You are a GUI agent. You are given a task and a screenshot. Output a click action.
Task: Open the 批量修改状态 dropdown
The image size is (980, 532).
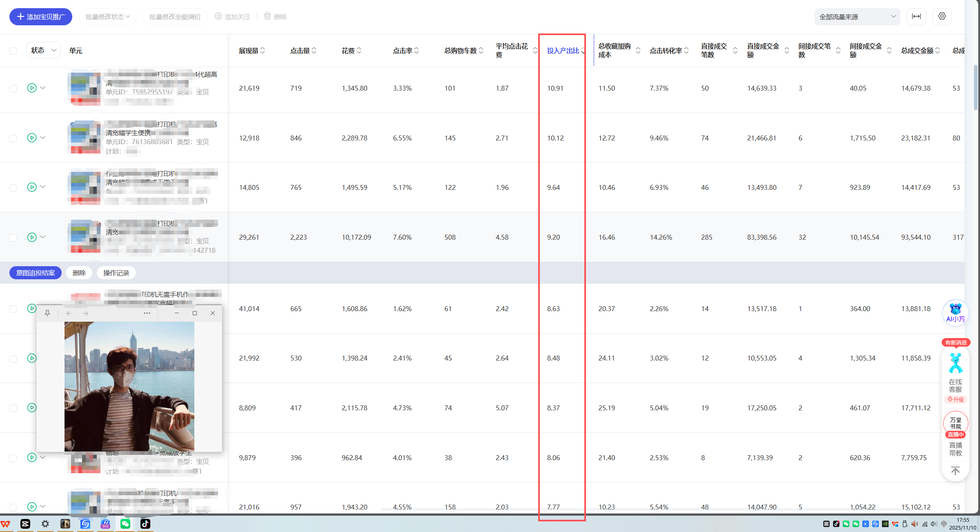pyautogui.click(x=108, y=17)
